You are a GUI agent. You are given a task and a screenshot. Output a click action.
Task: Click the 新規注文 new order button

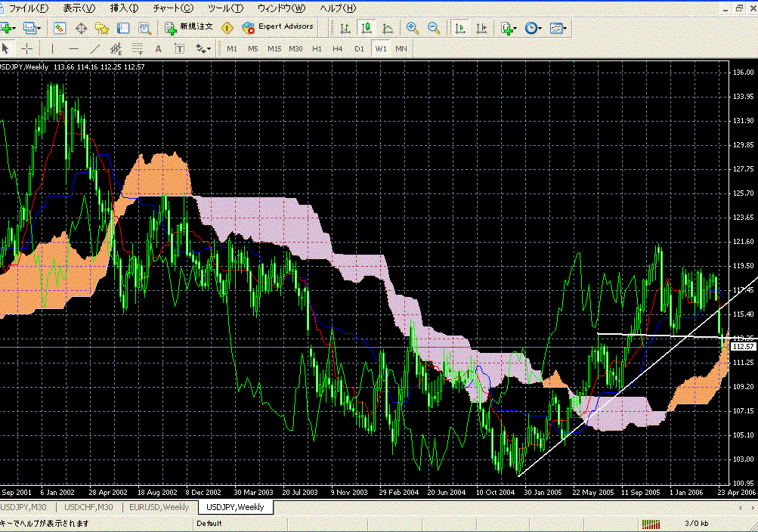189,27
